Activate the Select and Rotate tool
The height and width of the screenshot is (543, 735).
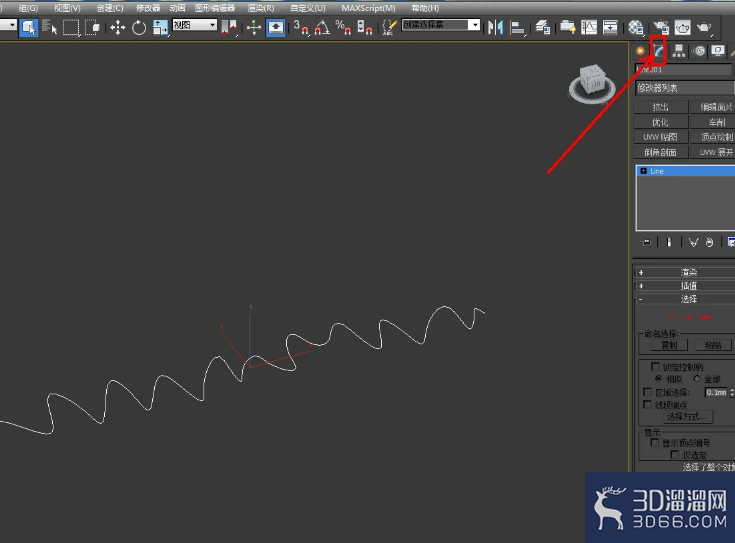pyautogui.click(x=139, y=27)
